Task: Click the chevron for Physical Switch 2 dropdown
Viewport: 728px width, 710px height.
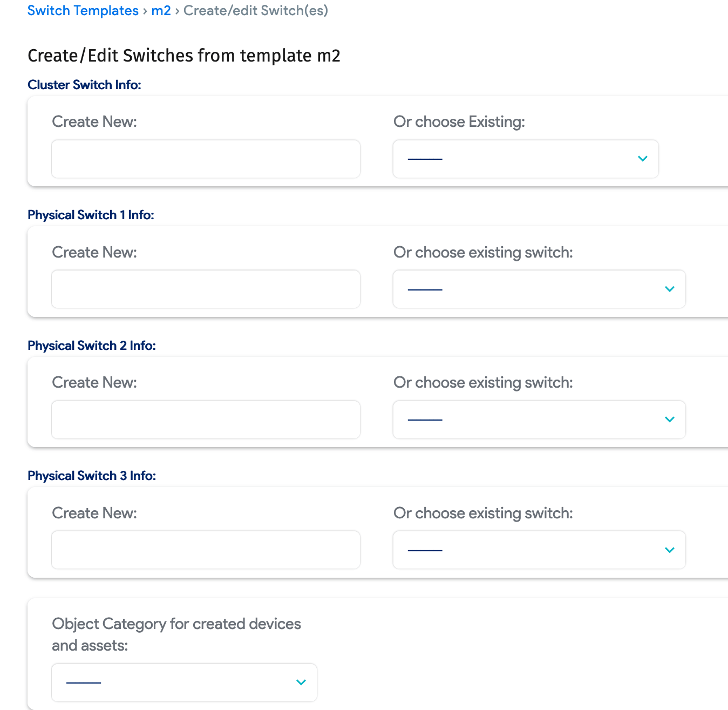Action: pos(669,420)
